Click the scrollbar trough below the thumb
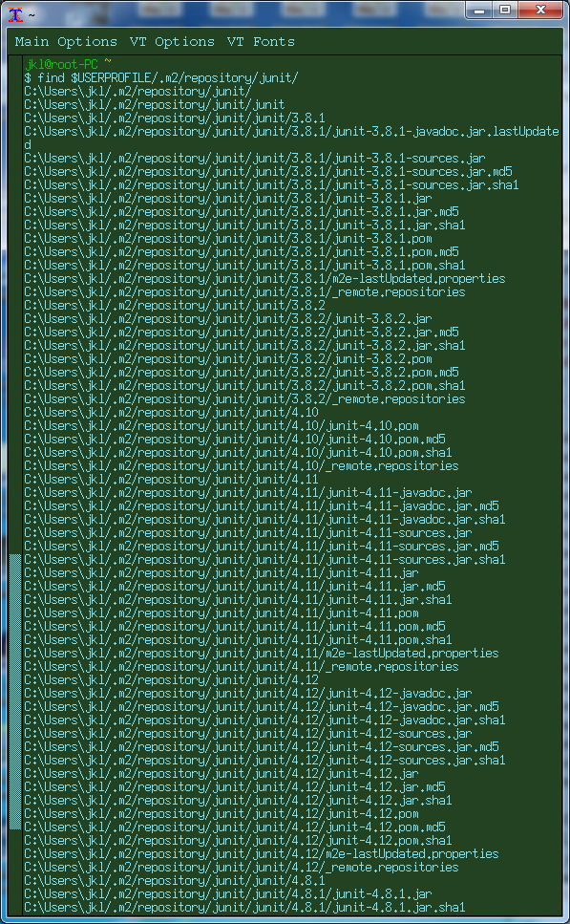The width and height of the screenshot is (570, 924). pos(15,871)
